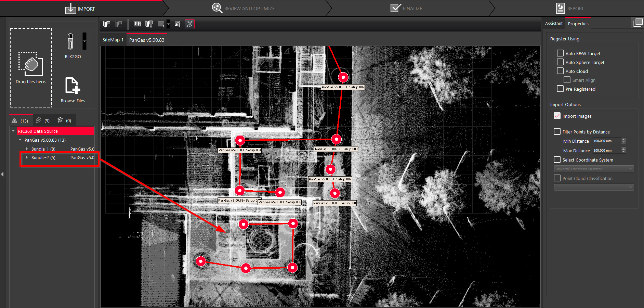Click the Browse Files icon
This screenshot has width=644, height=308.
click(x=73, y=86)
